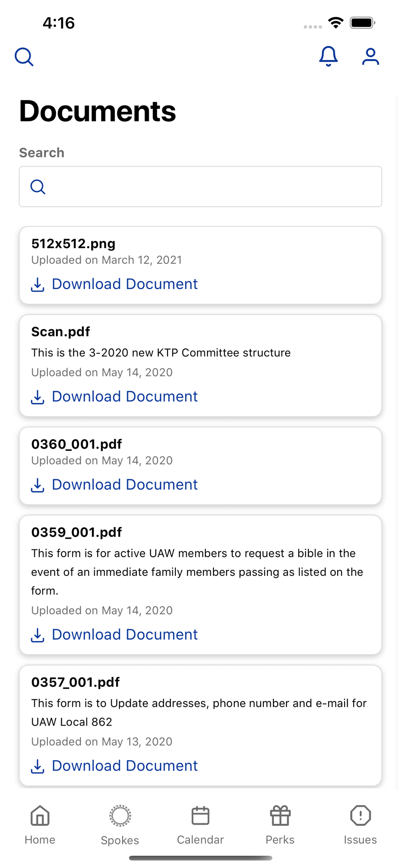Click download icon for 0360_001.pdf
Screen dimensions: 401x868
(x=38, y=485)
